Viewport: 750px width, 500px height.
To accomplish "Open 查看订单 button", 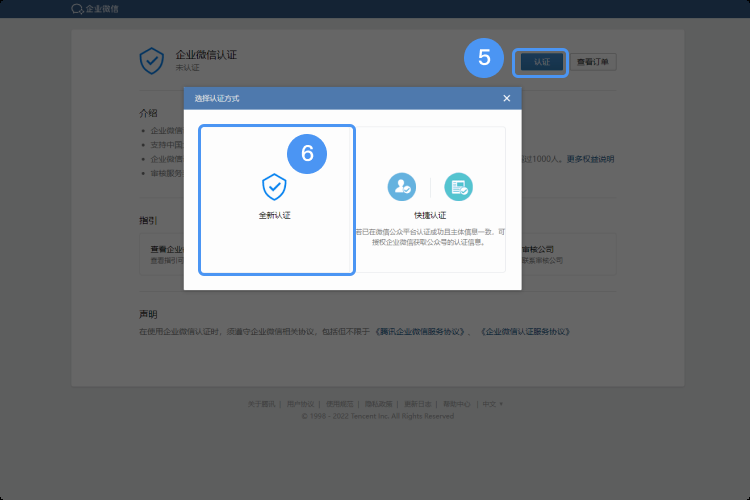I will [x=593, y=62].
